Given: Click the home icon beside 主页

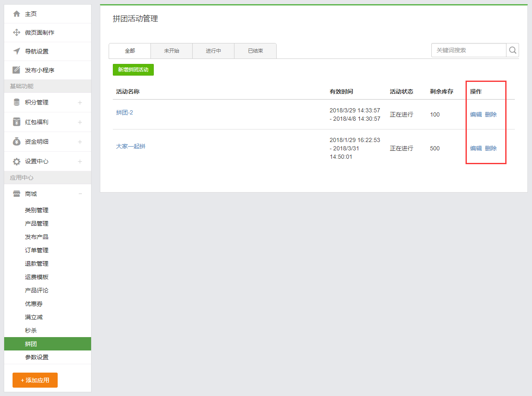Looking at the screenshot, I should click(17, 14).
